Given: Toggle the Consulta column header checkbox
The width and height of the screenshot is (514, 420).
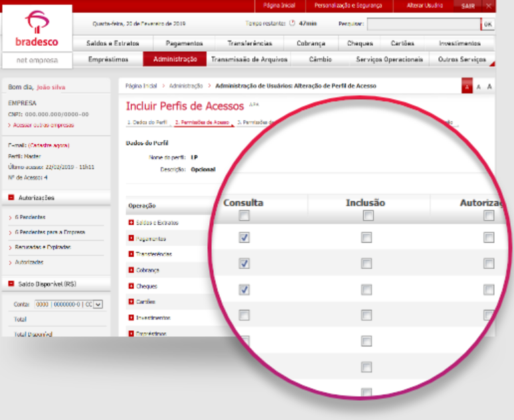Looking at the screenshot, I should point(244,215).
